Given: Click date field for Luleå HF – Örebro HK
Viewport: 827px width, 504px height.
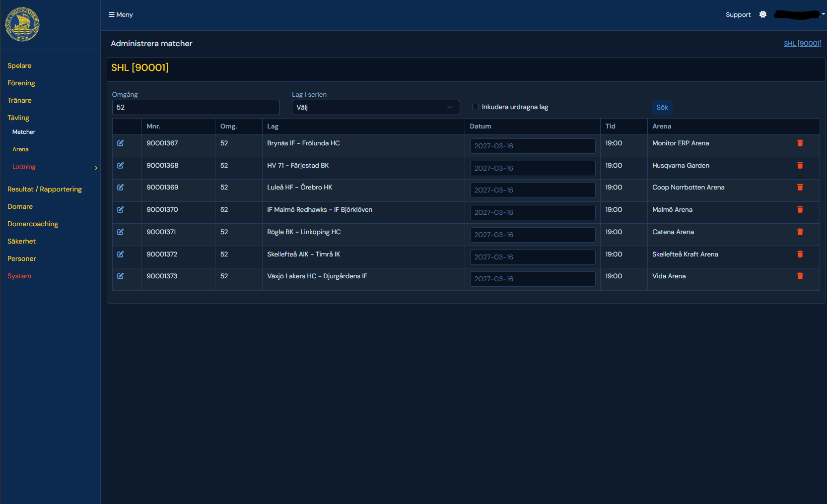Looking at the screenshot, I should 533,190.
